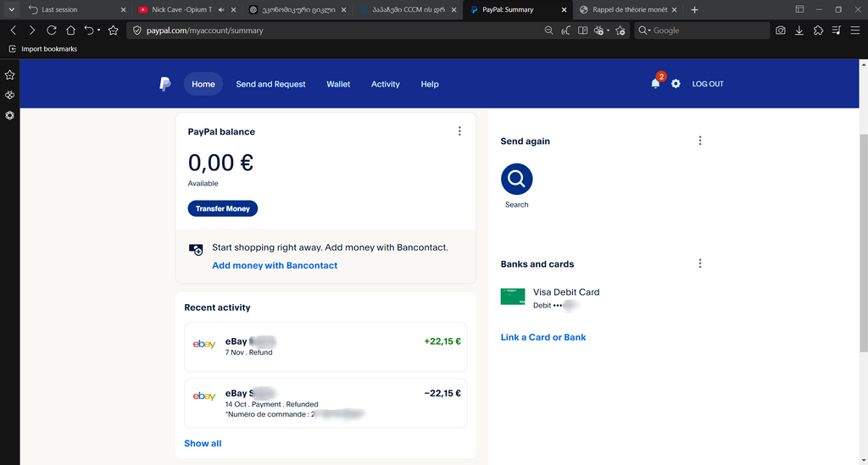The height and width of the screenshot is (465, 868).
Task: Open Banks and cards options menu
Action: (x=699, y=263)
